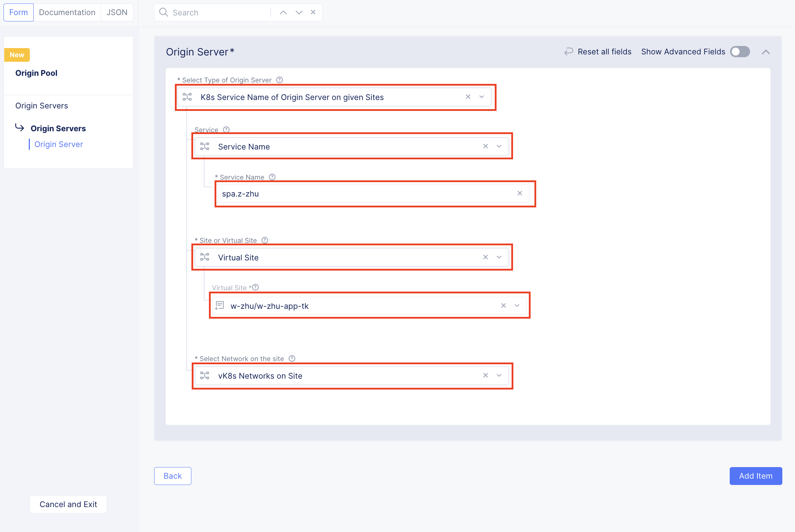795x532 pixels.
Task: Switch to the Documentation tab
Action: tap(67, 13)
